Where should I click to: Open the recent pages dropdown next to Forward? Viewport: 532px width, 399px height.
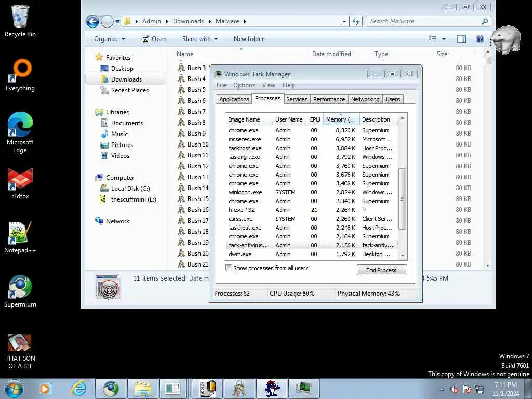[x=117, y=21]
